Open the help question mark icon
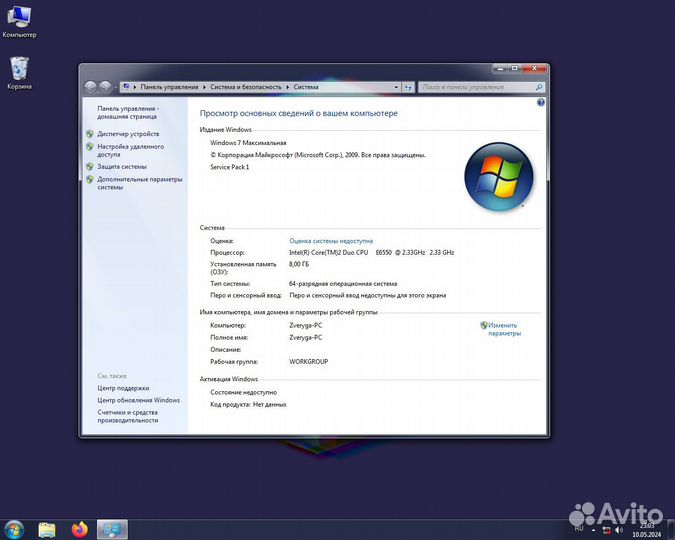The height and width of the screenshot is (540, 675). [x=541, y=102]
